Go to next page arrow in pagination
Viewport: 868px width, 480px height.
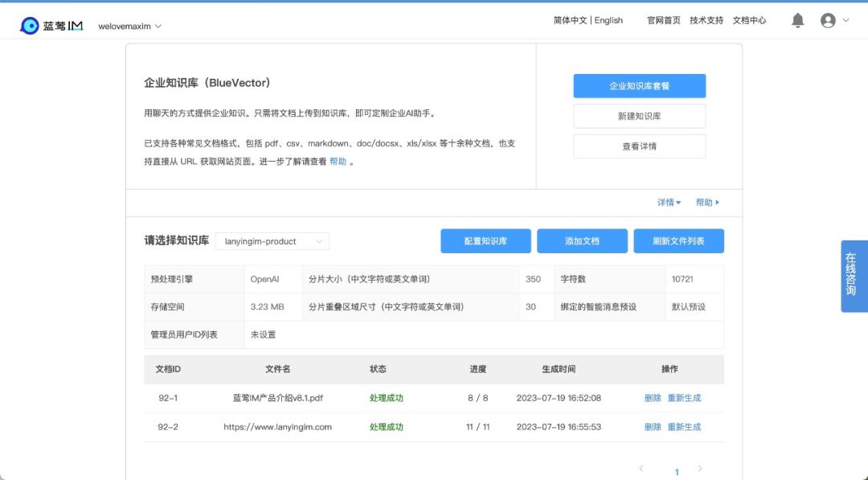[700, 469]
